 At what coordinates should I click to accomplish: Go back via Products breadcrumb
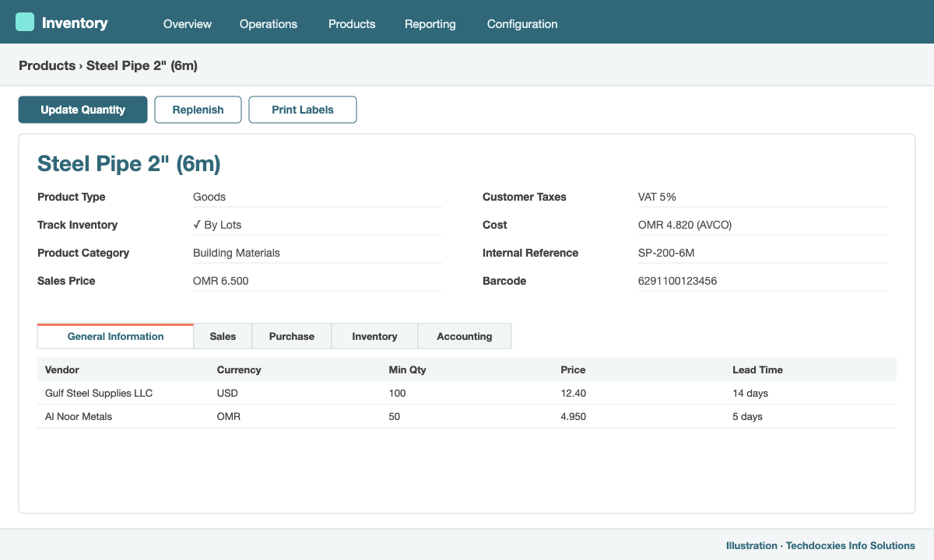47,66
